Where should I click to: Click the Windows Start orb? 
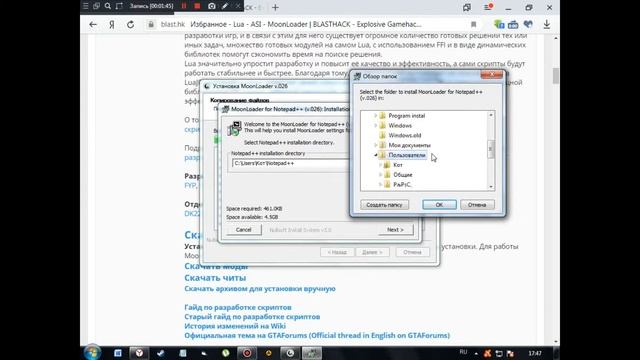pyautogui.click(x=92, y=353)
